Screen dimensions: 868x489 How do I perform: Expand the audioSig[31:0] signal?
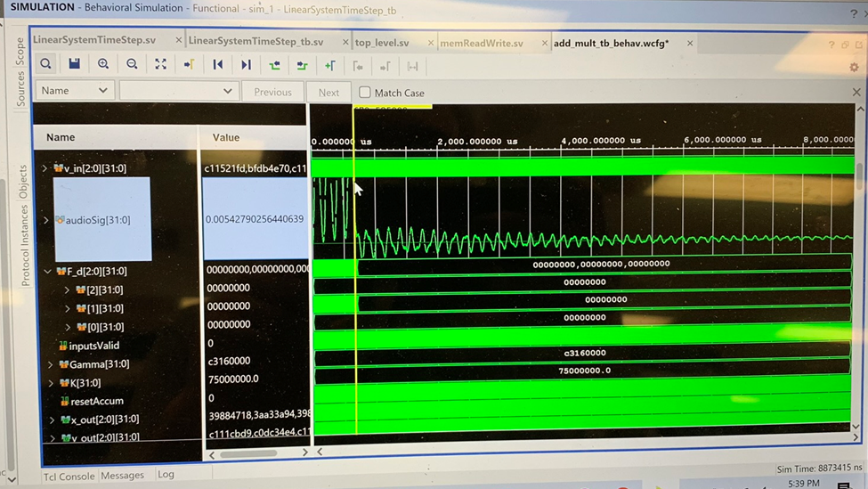[46, 220]
